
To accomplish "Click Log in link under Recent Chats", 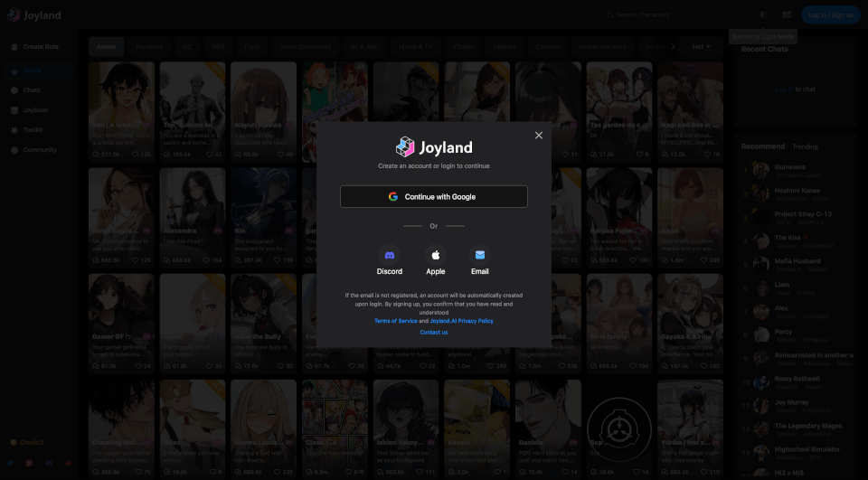I will pos(784,89).
